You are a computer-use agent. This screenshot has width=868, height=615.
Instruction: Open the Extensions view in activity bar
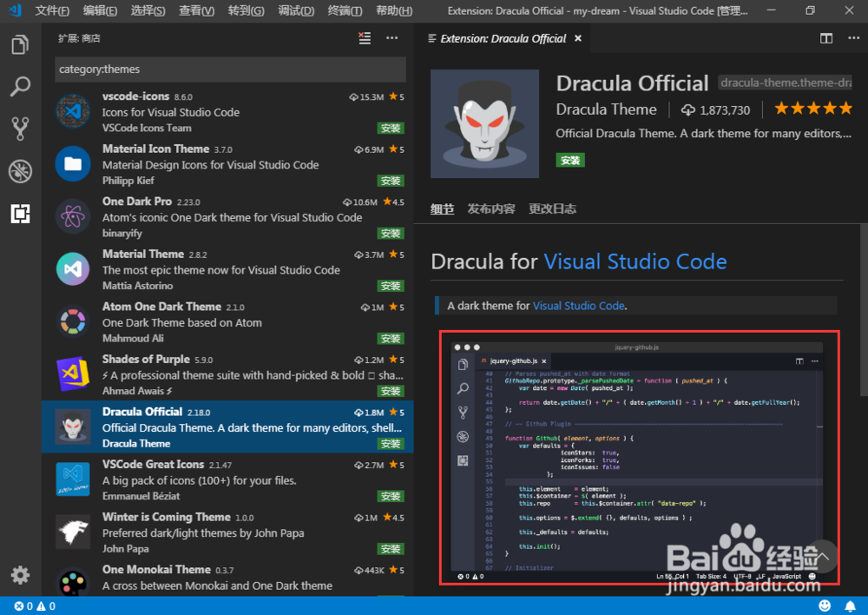pos(20,214)
